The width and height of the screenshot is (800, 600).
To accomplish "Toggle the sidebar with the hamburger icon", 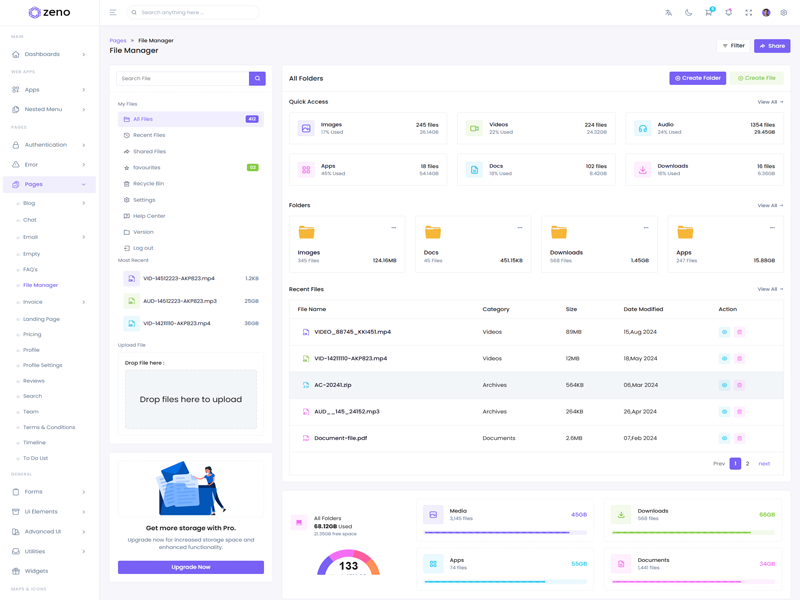I will pos(113,13).
